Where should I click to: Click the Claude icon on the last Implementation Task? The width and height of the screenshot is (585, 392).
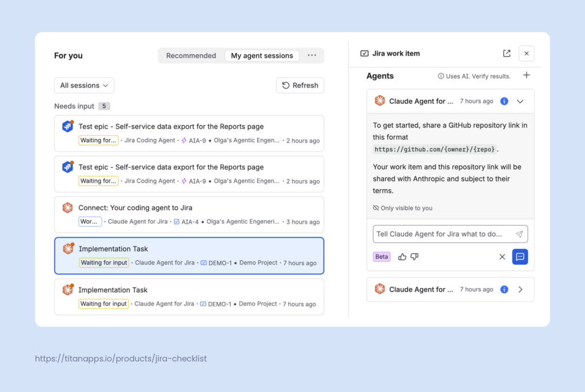pos(67,289)
